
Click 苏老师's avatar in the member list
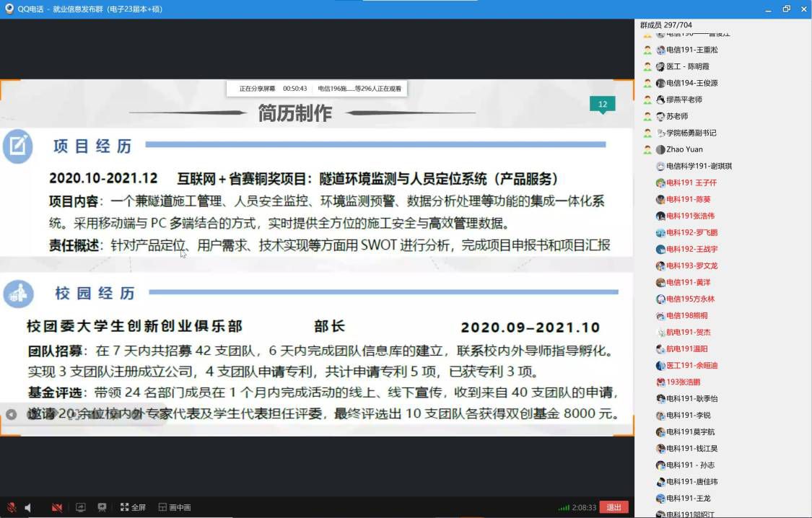pyautogui.click(x=660, y=115)
